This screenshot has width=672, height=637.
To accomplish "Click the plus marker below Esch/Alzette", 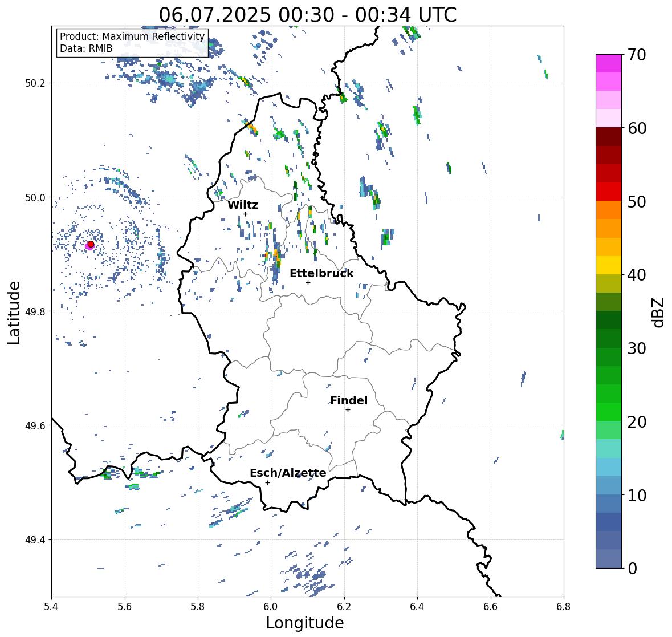I will click(x=267, y=482).
